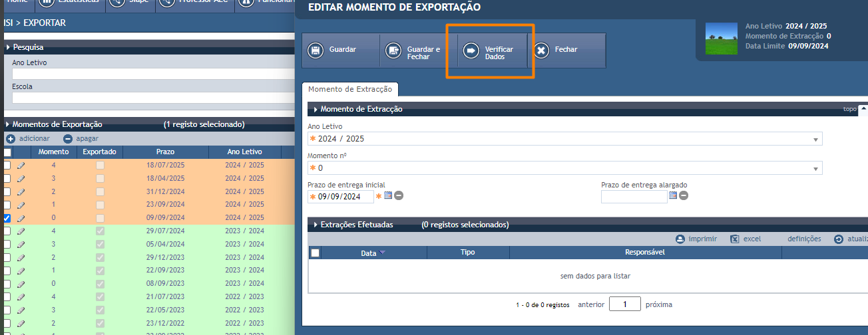Click the Momento column header
This screenshot has height=335, width=868.
(53, 152)
